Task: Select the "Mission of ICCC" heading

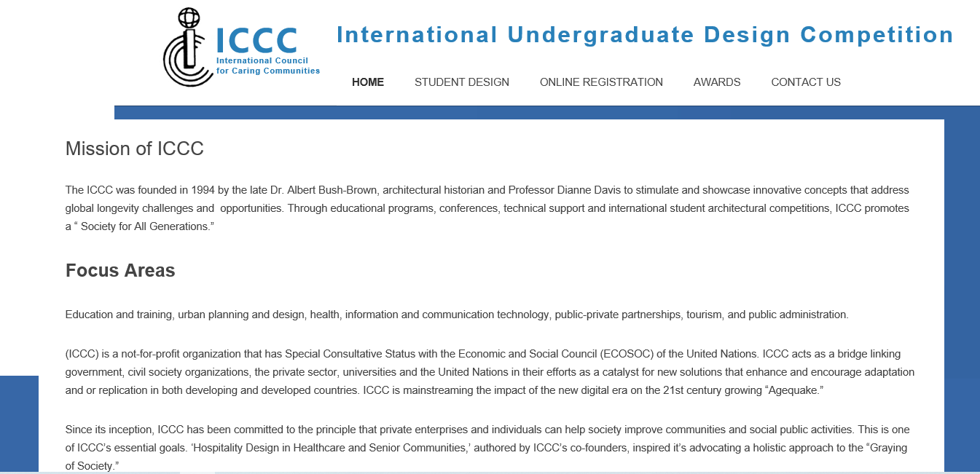Action: 133,149
